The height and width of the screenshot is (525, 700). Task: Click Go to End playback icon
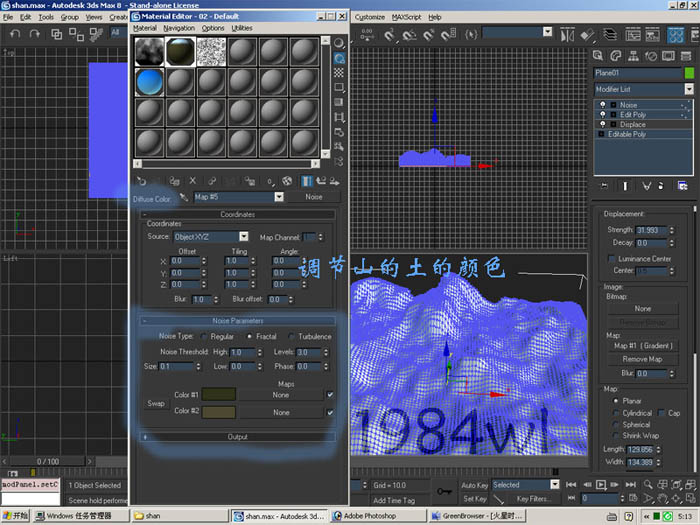click(630, 485)
